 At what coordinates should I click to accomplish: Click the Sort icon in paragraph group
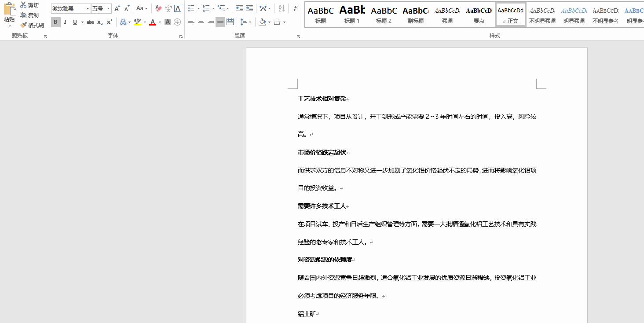pos(282,9)
